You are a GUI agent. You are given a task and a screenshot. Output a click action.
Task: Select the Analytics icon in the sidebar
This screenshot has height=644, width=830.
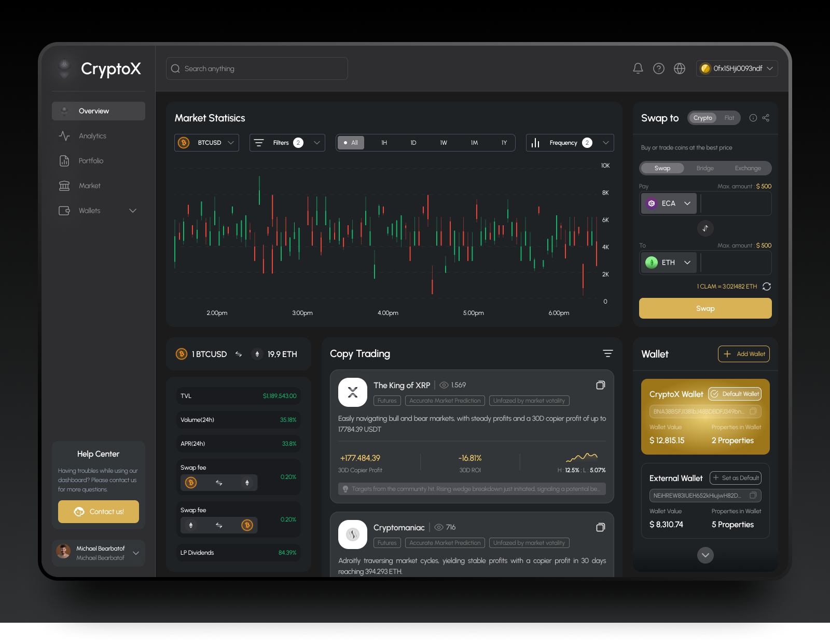[64, 135]
